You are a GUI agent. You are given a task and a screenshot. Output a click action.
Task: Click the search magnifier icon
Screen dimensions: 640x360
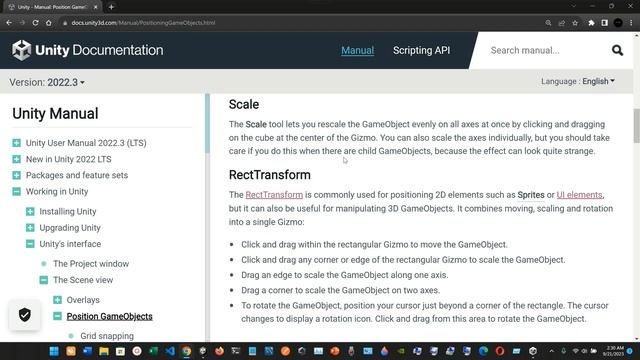pos(617,50)
